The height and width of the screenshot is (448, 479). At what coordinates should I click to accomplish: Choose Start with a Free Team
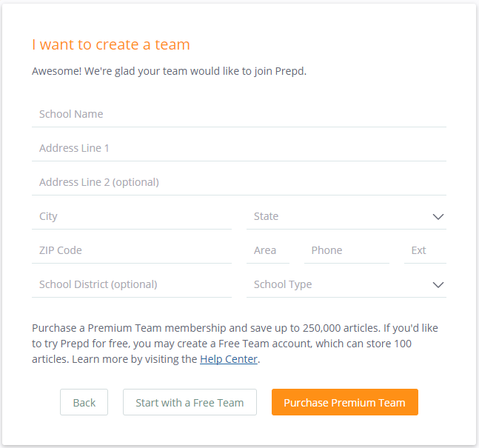(x=190, y=402)
